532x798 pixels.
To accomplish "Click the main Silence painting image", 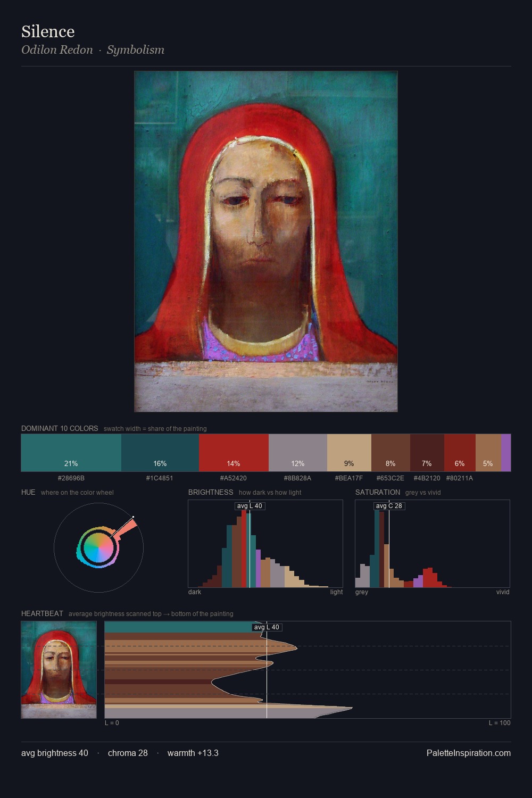I will click(x=266, y=242).
